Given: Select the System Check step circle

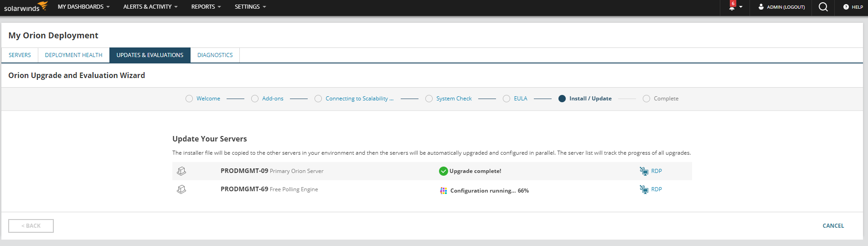Looking at the screenshot, I should click(x=429, y=99).
